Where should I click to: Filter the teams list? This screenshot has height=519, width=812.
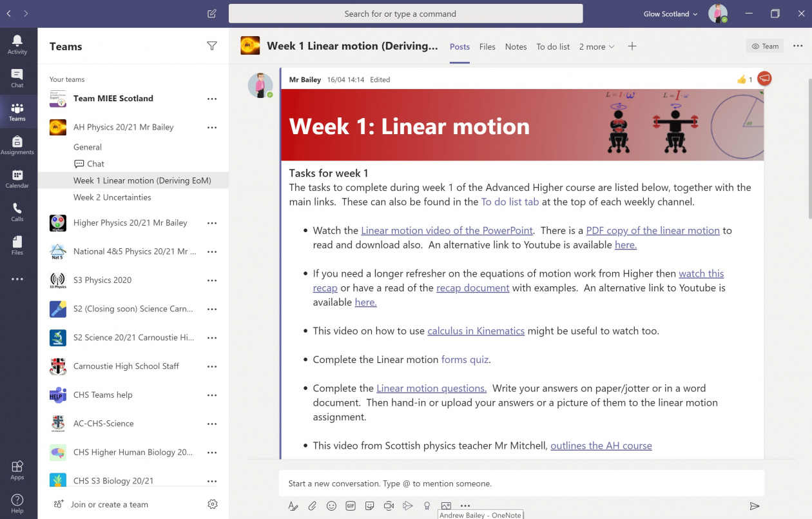(x=212, y=46)
